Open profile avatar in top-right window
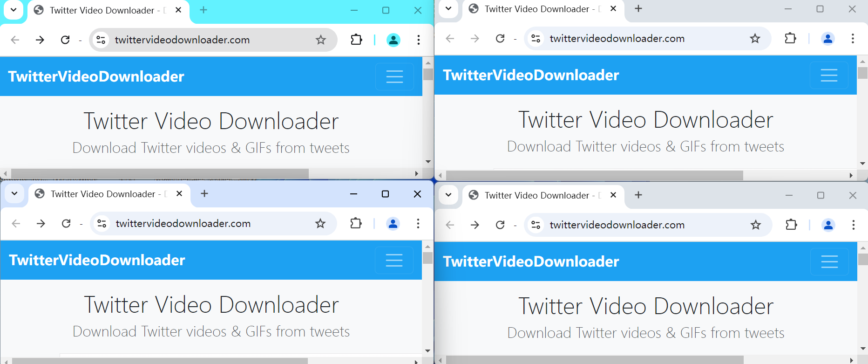This screenshot has height=364, width=868. pos(828,39)
